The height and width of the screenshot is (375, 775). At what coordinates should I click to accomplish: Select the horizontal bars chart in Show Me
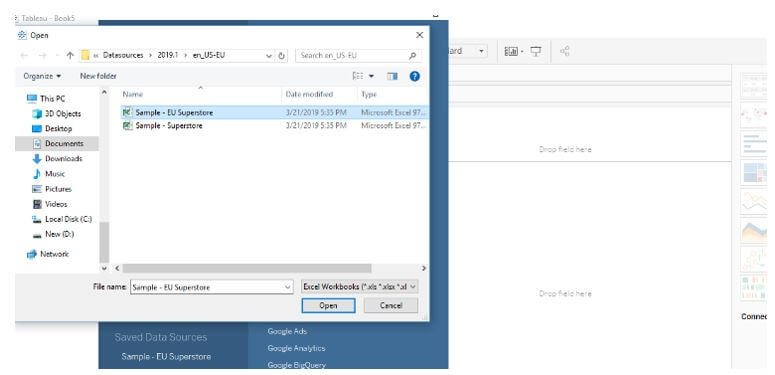point(753,143)
